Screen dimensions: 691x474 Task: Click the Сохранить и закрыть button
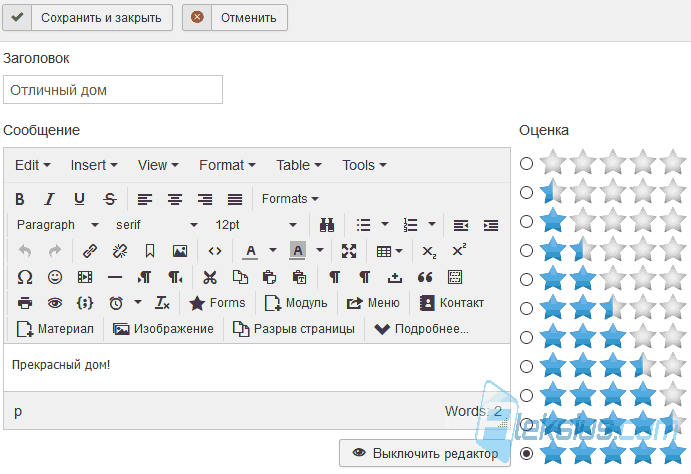(87, 18)
